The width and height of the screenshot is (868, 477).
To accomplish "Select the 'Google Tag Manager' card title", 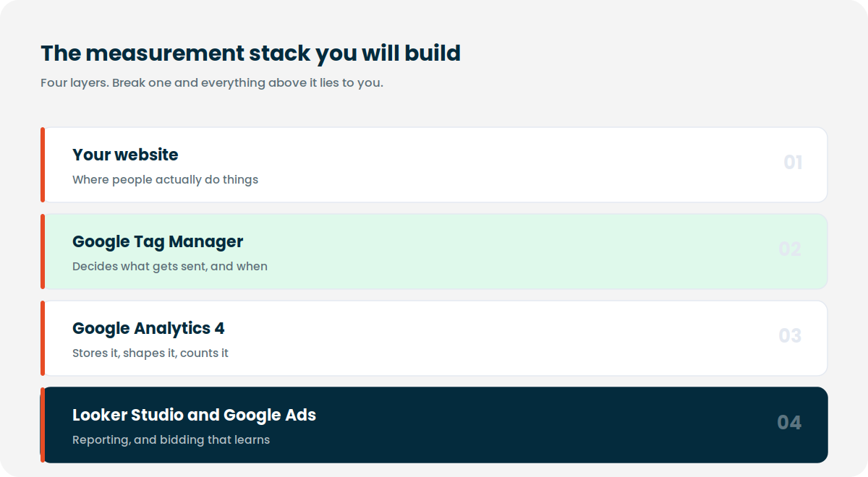I will pos(158,241).
